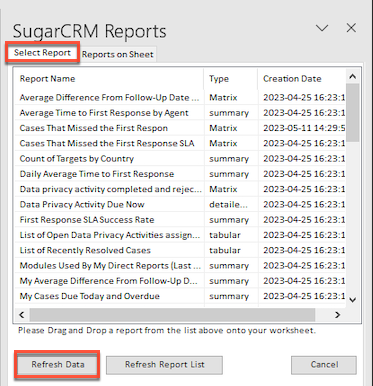The height and width of the screenshot is (386, 373).
Task: Select My Average Difference From Follow-Up D... report
Action: tap(109, 281)
